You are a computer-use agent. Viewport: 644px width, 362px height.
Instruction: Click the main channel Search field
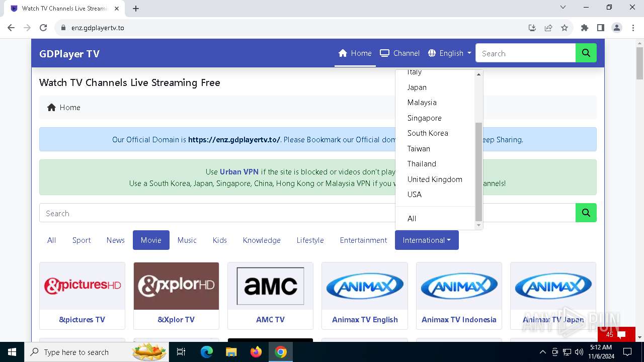tap(307, 213)
